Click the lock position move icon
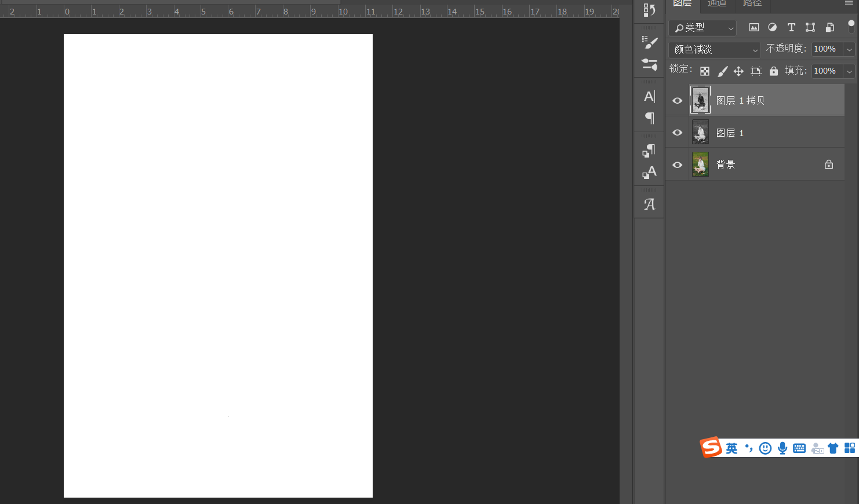This screenshot has height=504, width=859. [738, 71]
